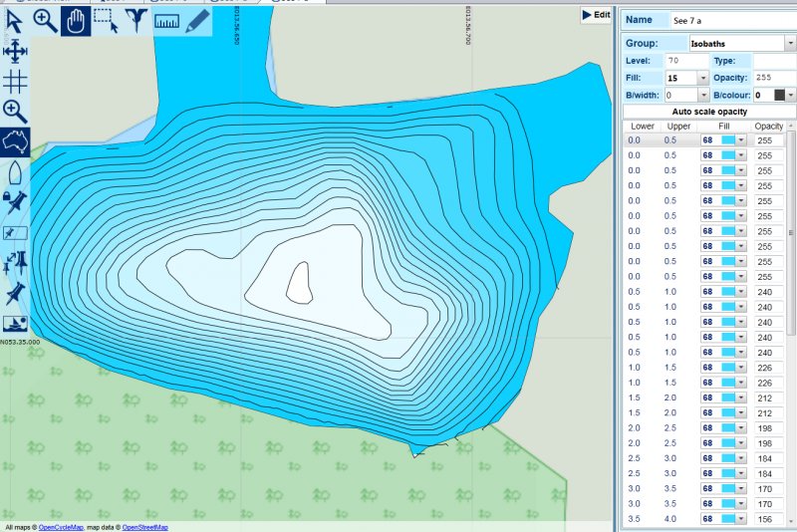Click the Australia map shape icon
The width and height of the screenshot is (797, 532).
(15, 141)
